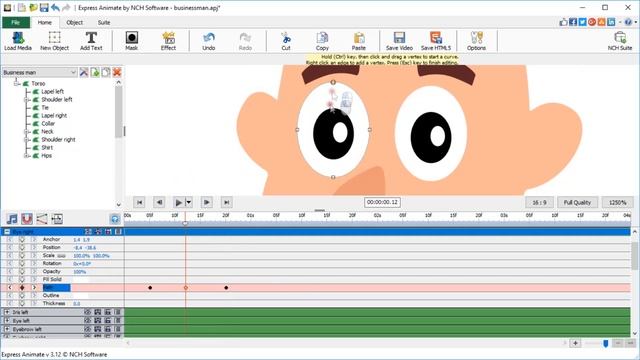Create a New Object from toolbar
Image resolution: width=640 pixels, height=360 pixels.
click(x=54, y=41)
